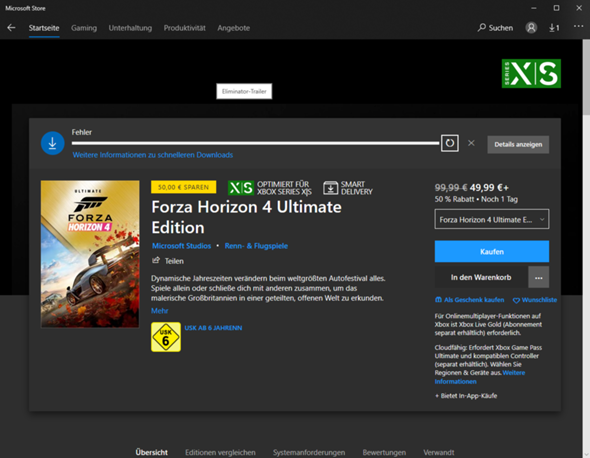The height and width of the screenshot is (458, 590).
Task: Open the Produktivität tab
Action: [x=184, y=28]
